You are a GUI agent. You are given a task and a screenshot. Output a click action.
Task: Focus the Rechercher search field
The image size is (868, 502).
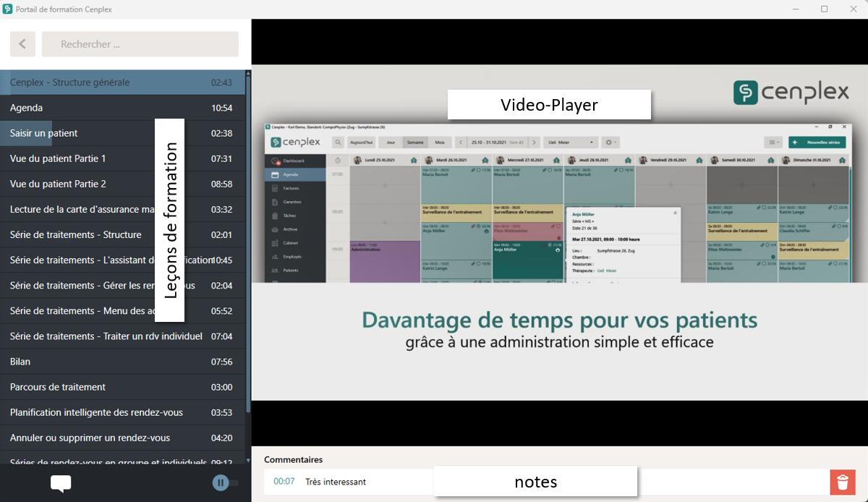(140, 44)
